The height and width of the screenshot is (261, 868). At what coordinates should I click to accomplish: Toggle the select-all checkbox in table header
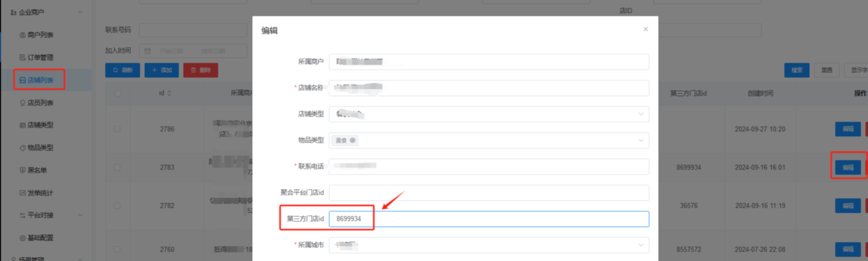[x=117, y=93]
